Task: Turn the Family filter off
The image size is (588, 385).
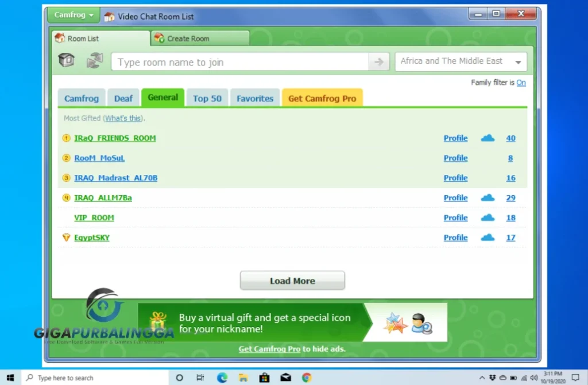Action: 521,83
